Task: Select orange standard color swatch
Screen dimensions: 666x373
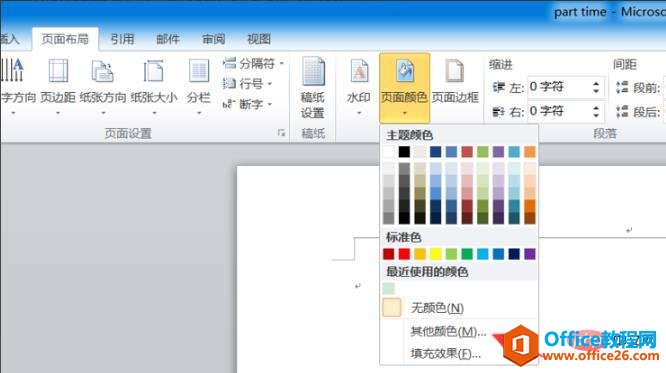Action: click(x=420, y=254)
